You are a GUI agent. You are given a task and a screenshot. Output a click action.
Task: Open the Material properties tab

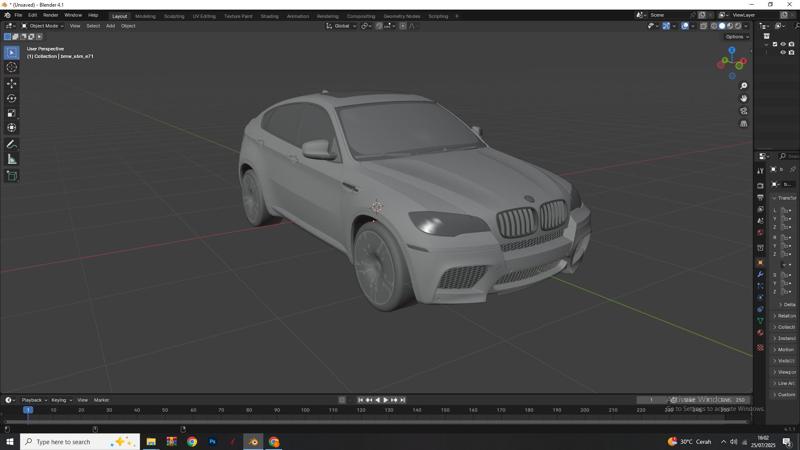tap(760, 333)
